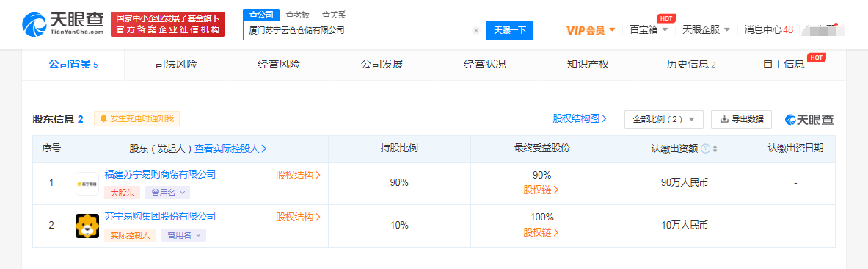Open the VIP会员 dropdown

[591, 30]
